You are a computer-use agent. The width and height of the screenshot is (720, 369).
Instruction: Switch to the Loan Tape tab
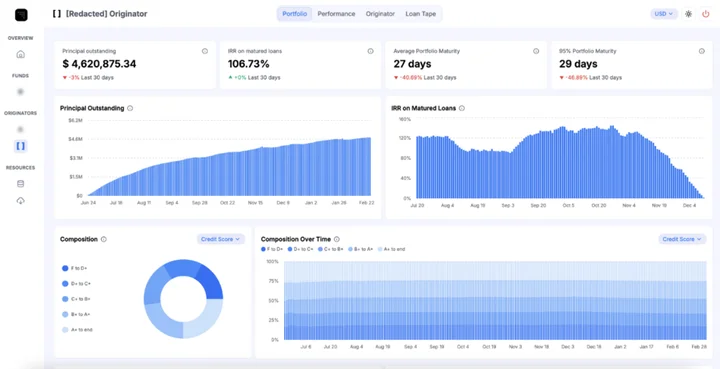coord(421,14)
